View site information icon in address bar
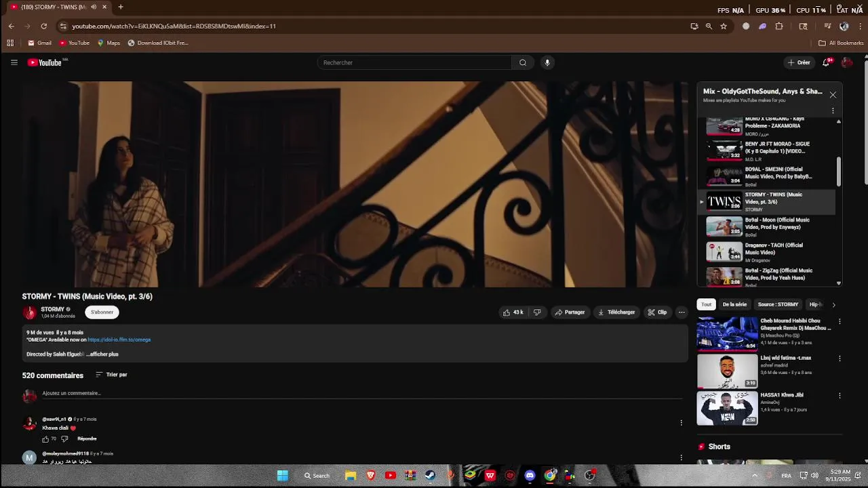Viewport: 868px width, 488px height. (63, 26)
